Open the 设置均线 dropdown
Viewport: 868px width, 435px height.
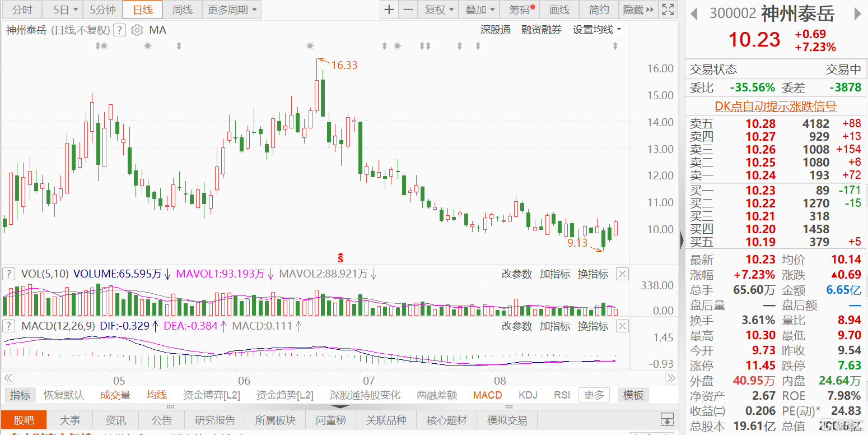(x=597, y=30)
